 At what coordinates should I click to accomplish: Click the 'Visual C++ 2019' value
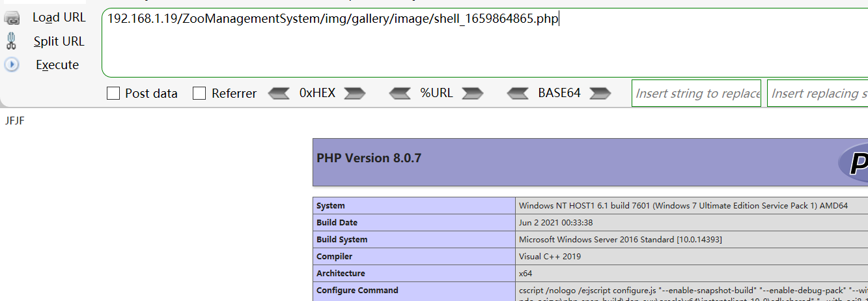pyautogui.click(x=550, y=257)
